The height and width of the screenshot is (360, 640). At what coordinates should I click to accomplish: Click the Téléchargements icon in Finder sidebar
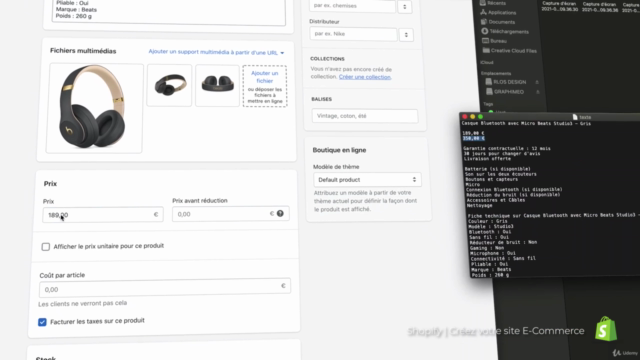[484, 31]
